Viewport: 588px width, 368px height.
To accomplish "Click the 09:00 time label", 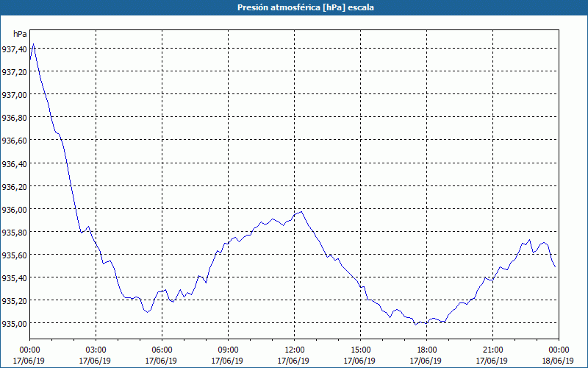I will tap(228, 350).
